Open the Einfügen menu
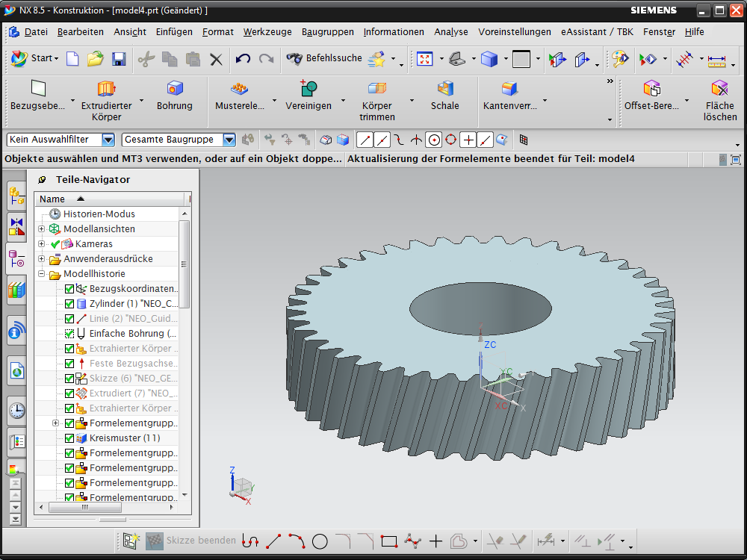Image resolution: width=747 pixels, height=560 pixels. point(174,32)
